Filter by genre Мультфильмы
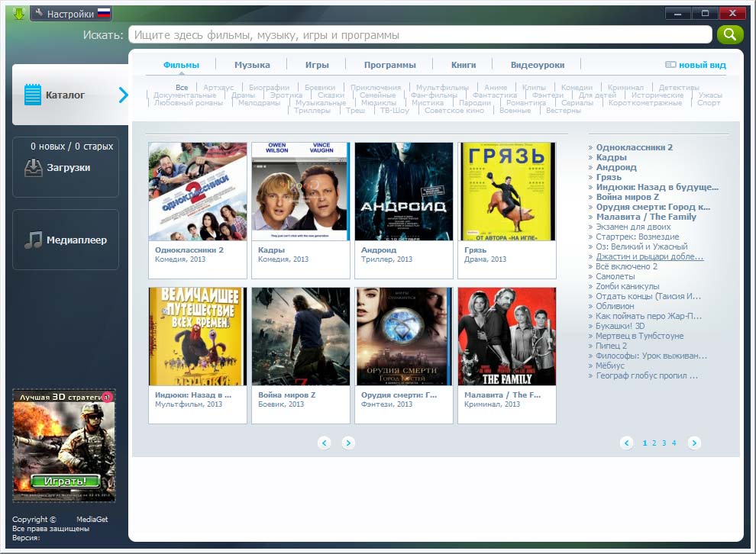The image size is (756, 554). pos(442,88)
